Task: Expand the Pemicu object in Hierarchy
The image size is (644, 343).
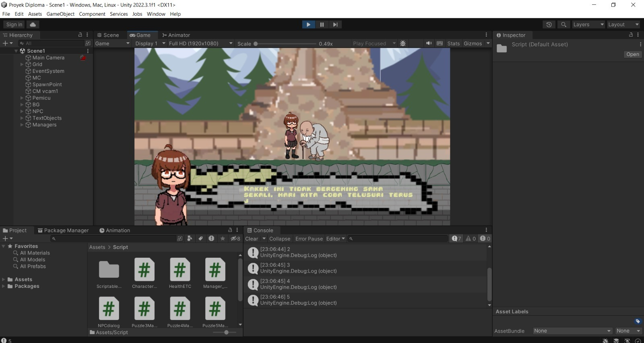Action: click(22, 98)
